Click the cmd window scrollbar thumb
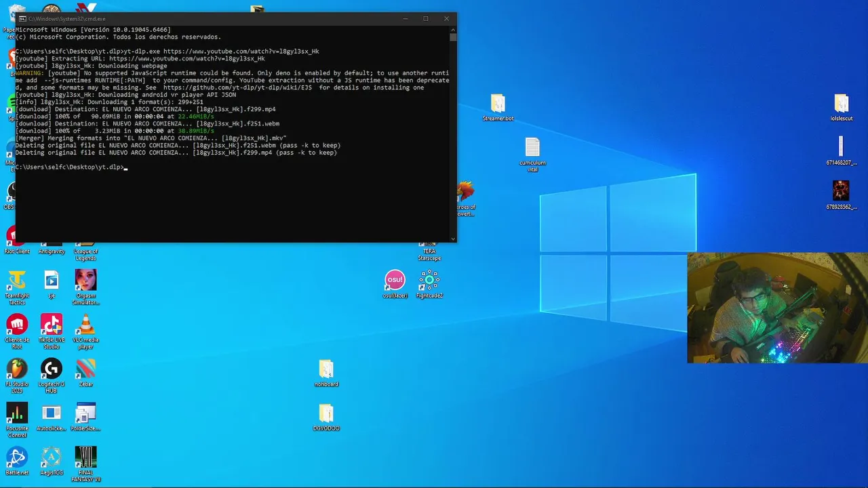Image resolution: width=868 pixels, height=488 pixels. pos(453,37)
